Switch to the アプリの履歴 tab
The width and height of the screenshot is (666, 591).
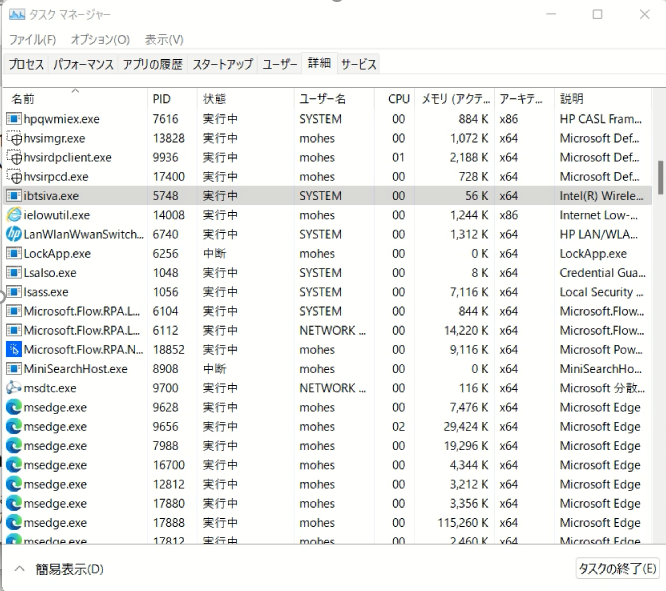click(x=153, y=64)
